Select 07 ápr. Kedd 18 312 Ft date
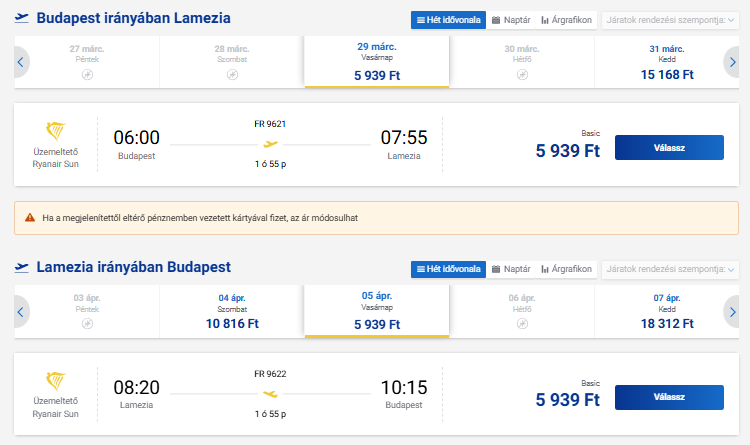 (665, 311)
